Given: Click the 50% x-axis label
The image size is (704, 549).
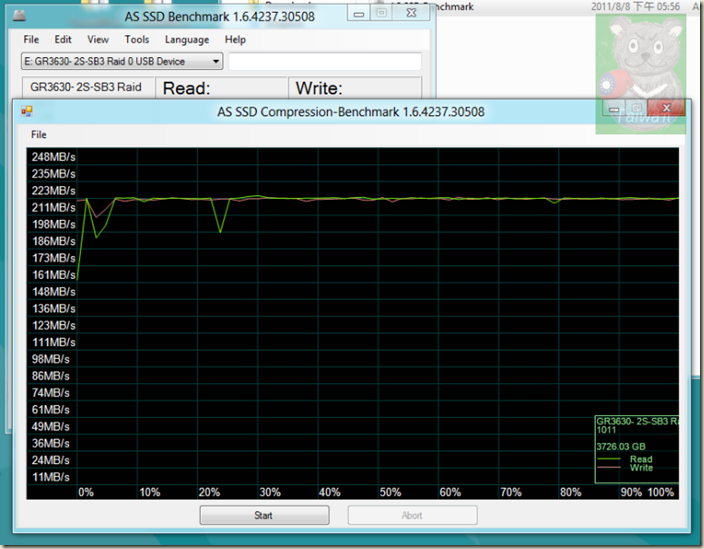Looking at the screenshot, I should pyautogui.click(x=390, y=492).
